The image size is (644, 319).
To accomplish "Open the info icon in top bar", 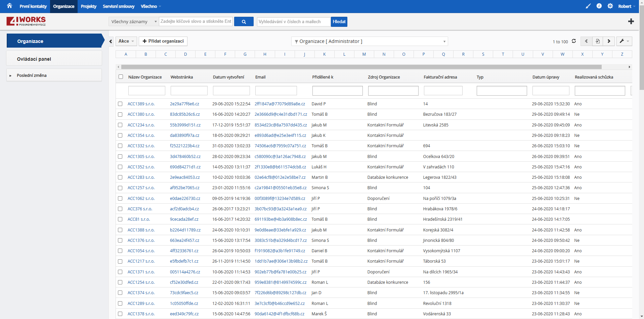I will click(599, 6).
